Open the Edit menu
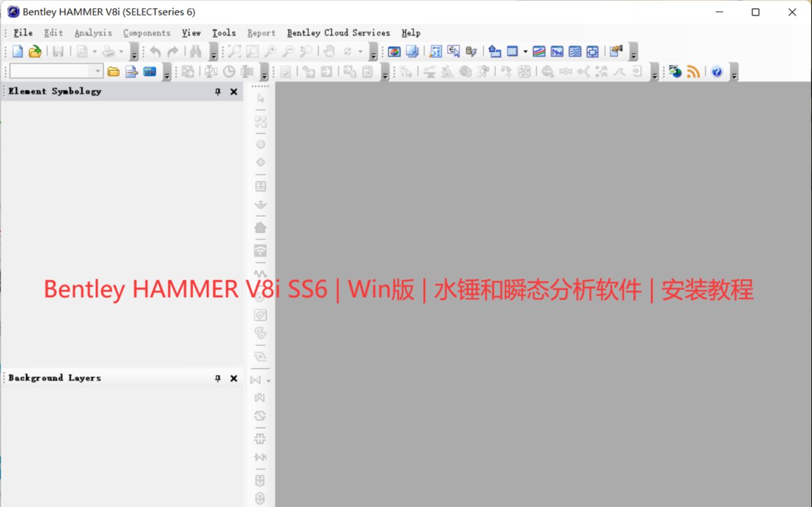The width and height of the screenshot is (812, 507). click(x=54, y=33)
